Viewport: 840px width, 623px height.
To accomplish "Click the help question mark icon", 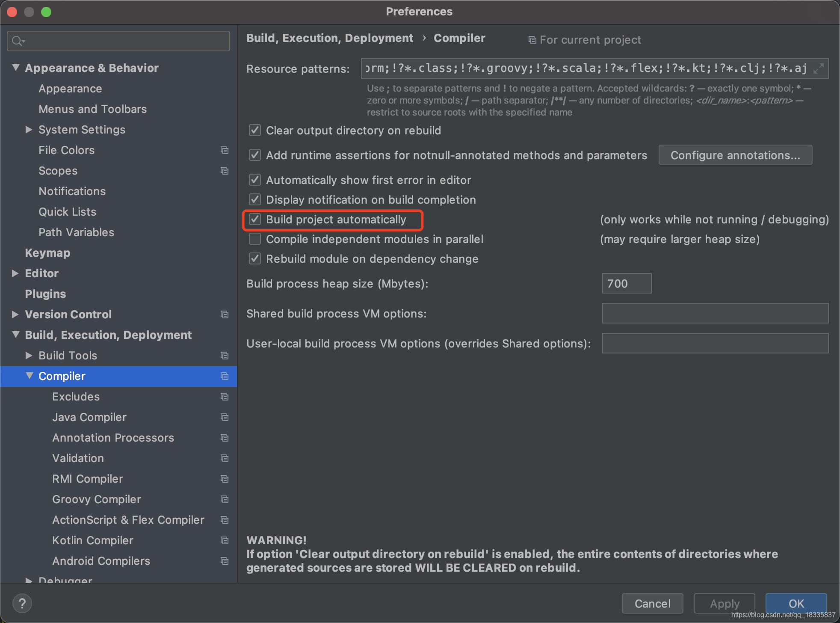I will click(x=22, y=603).
